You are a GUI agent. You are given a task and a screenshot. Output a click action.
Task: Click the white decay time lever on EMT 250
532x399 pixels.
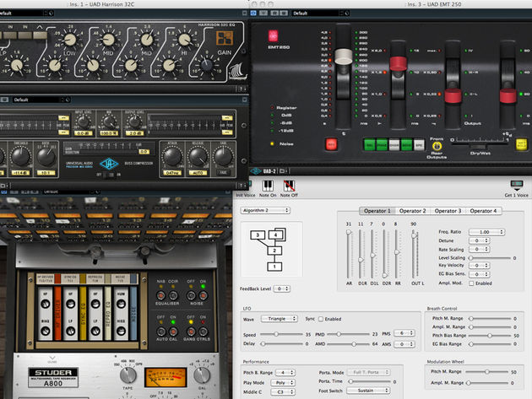[x=344, y=57]
